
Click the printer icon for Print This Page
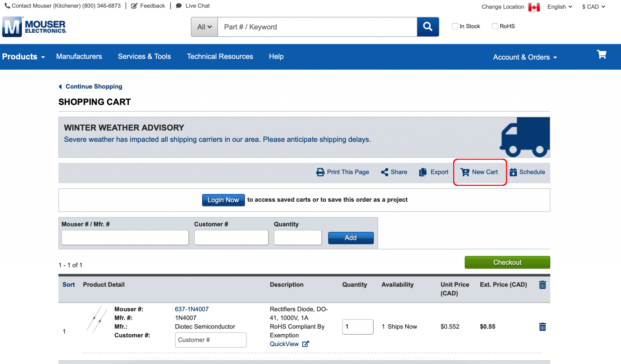coord(320,172)
